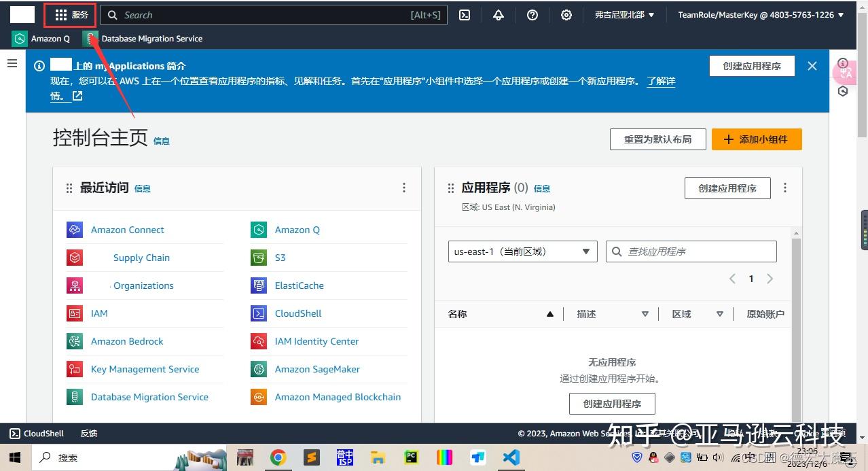Open Amazon Connect from recently visited

[128, 230]
